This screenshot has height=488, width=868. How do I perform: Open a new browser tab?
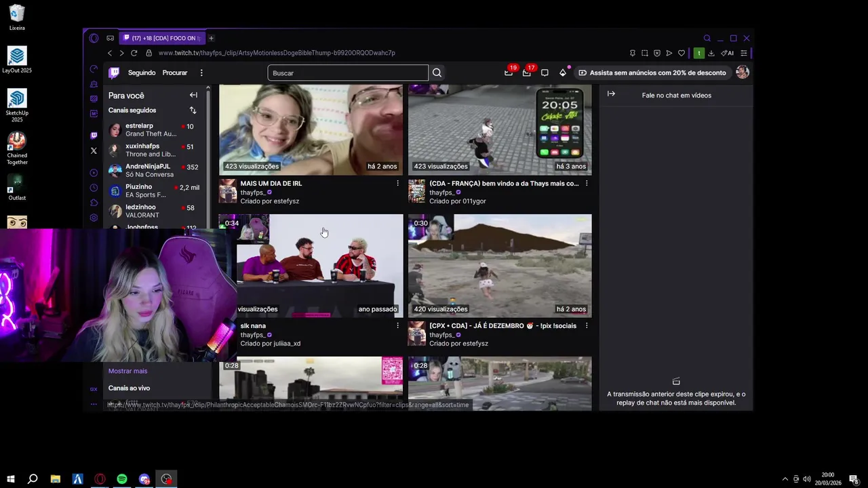pyautogui.click(x=211, y=38)
